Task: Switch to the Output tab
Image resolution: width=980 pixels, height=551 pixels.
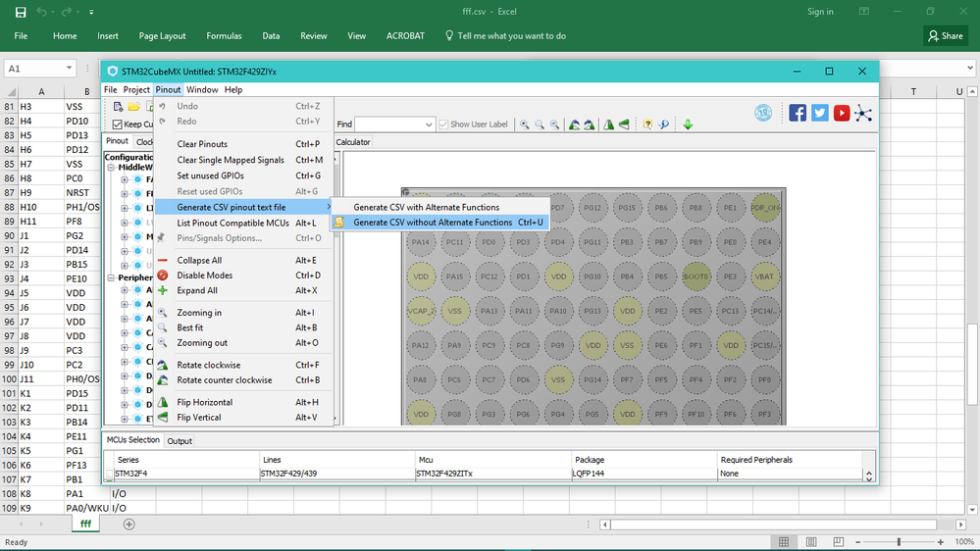Action: coord(180,441)
